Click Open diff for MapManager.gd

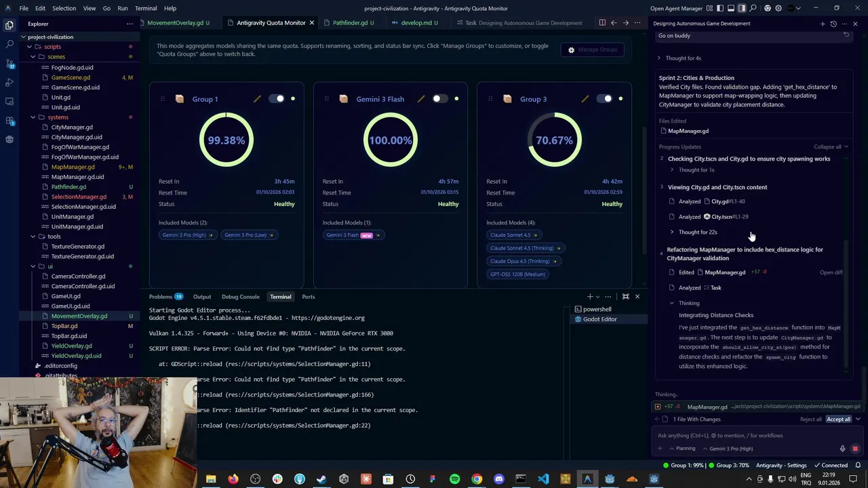pyautogui.click(x=831, y=272)
